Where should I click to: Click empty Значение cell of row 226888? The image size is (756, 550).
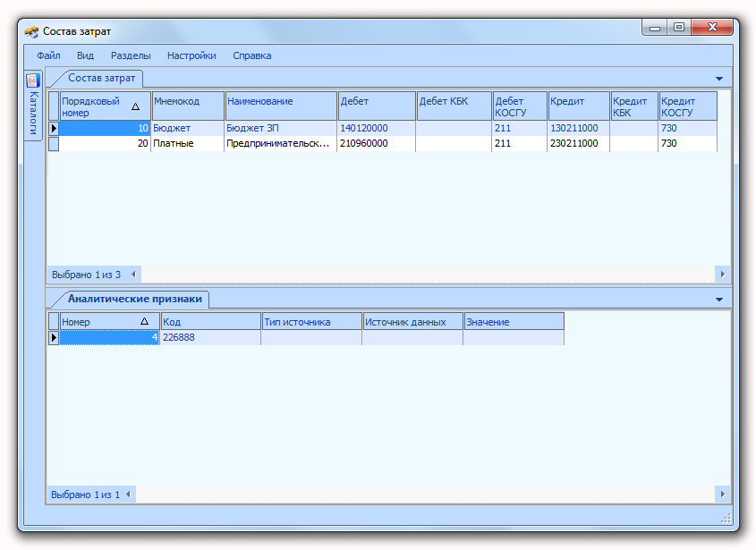point(514,337)
